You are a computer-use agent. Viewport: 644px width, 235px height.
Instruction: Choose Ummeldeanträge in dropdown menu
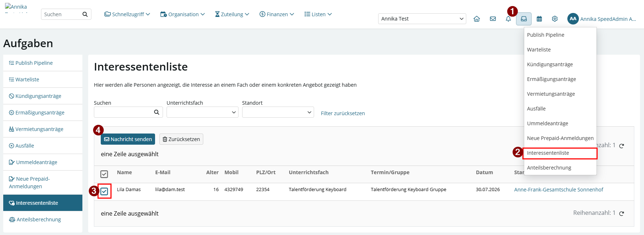560,123
